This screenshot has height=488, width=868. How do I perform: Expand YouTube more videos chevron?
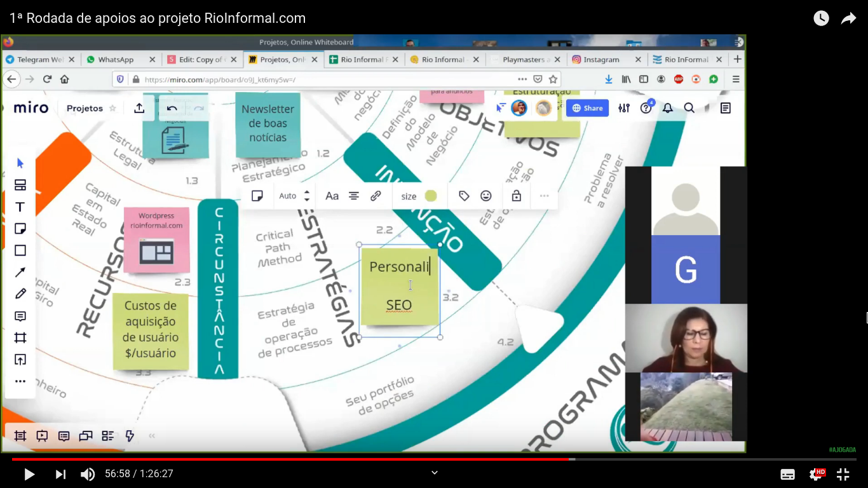(x=435, y=473)
